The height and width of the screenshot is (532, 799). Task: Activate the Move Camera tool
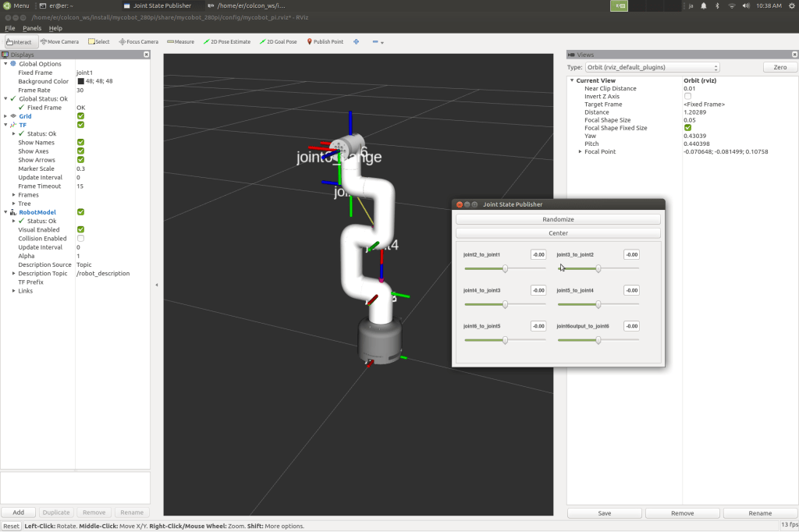[x=59, y=42]
